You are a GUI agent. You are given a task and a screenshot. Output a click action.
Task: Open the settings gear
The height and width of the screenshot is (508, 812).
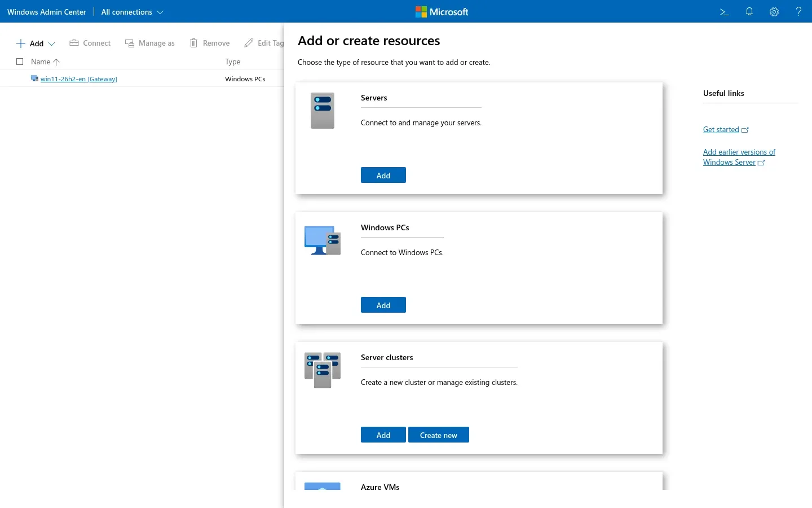click(x=774, y=12)
